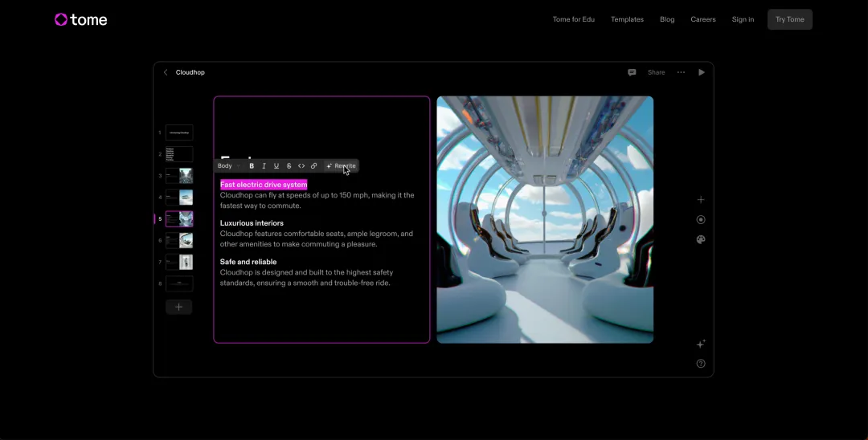Start presentation with the play icon
868x440 pixels.
point(702,72)
